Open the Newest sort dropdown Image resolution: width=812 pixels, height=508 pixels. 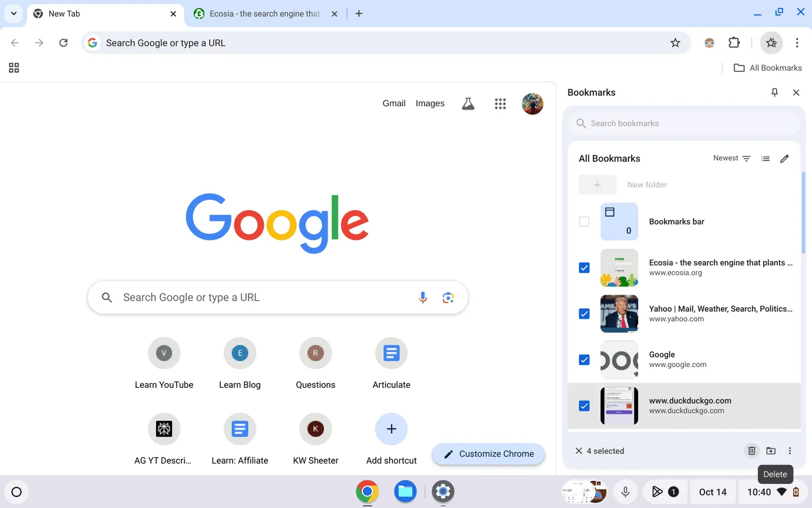732,158
